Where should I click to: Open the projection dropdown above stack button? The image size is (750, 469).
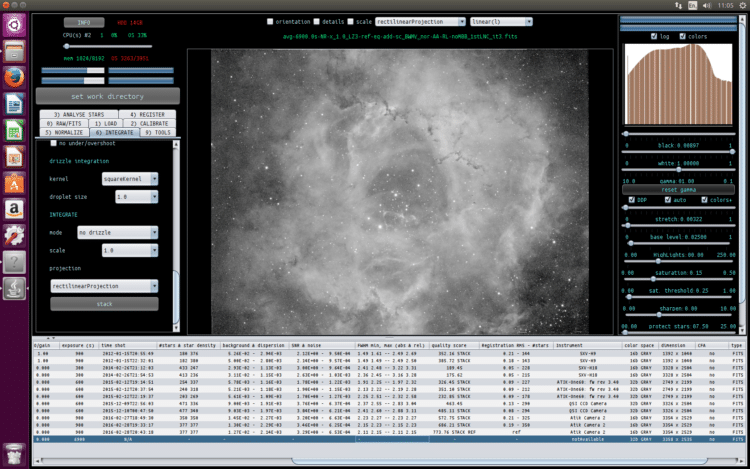pyautogui.click(x=104, y=286)
